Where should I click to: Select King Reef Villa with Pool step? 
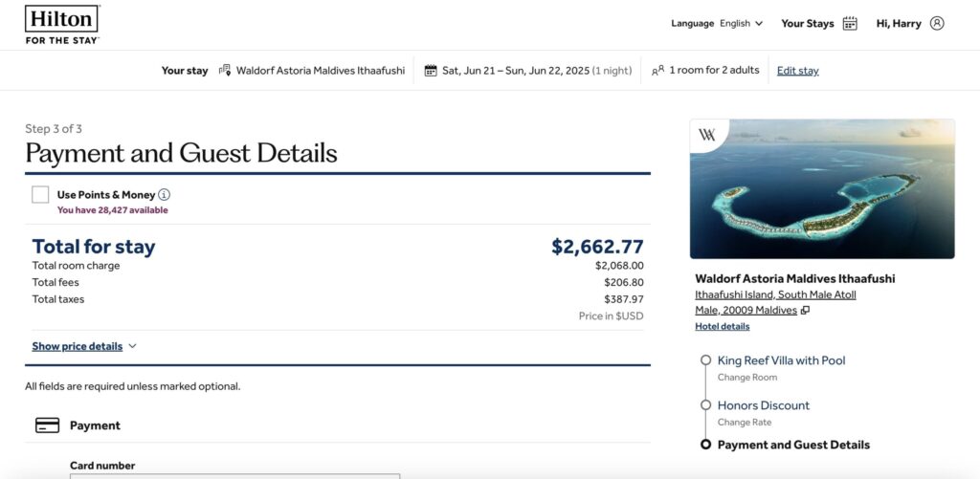pyautogui.click(x=781, y=360)
